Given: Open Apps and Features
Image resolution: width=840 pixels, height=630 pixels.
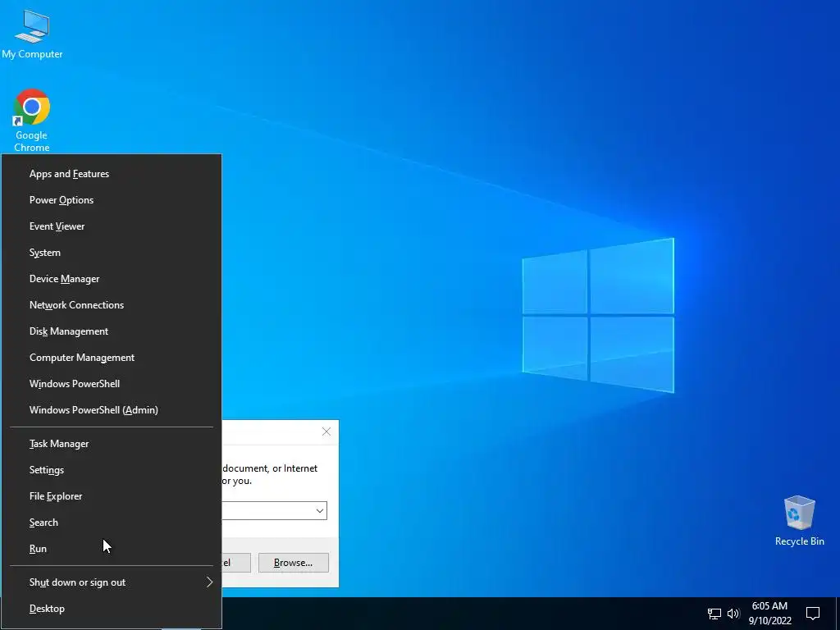Looking at the screenshot, I should pos(112,174).
